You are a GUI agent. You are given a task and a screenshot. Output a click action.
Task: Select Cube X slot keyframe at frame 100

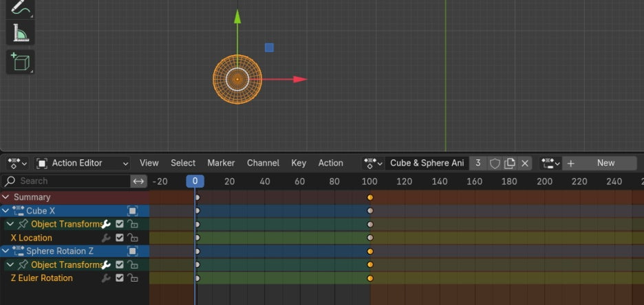[370, 211]
